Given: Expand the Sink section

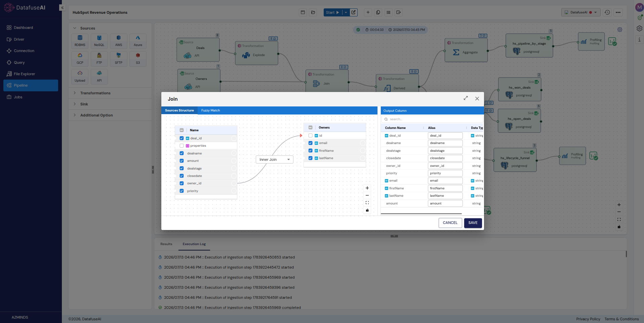Looking at the screenshot, I should (75, 104).
